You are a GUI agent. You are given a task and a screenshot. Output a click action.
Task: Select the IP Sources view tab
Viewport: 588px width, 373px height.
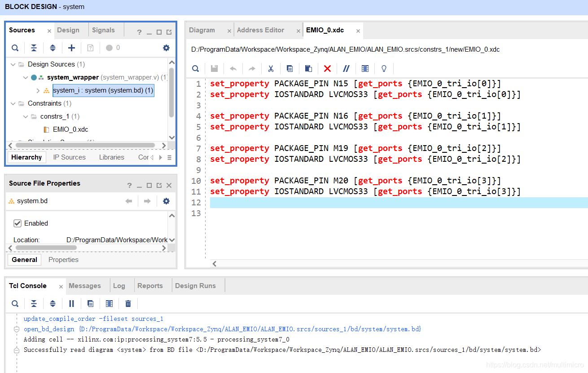pyautogui.click(x=69, y=157)
